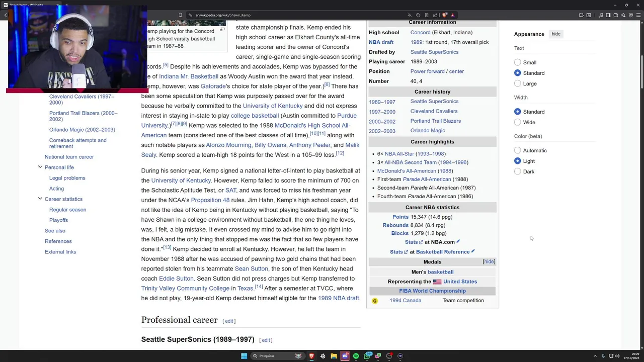
Task: Open the Trinity Valley Community College link
Action: (185, 289)
